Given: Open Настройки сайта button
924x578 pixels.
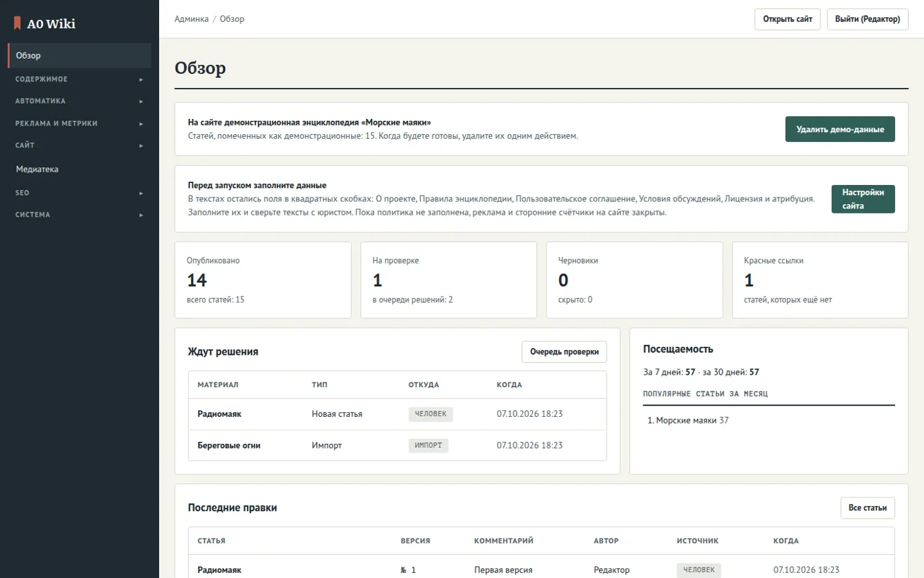Looking at the screenshot, I should point(863,199).
